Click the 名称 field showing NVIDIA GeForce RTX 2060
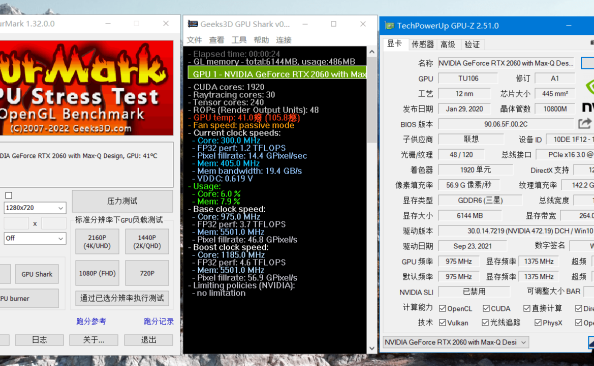 (506, 63)
